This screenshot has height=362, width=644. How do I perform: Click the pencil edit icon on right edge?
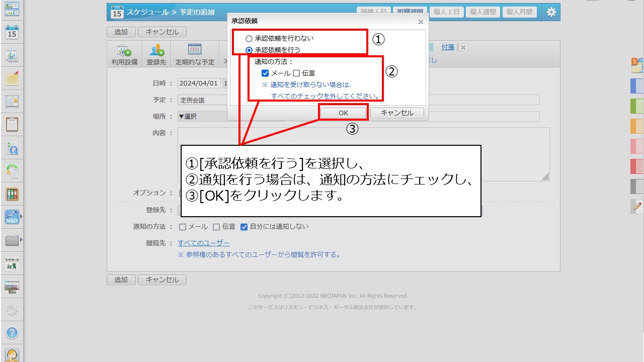pos(637,206)
